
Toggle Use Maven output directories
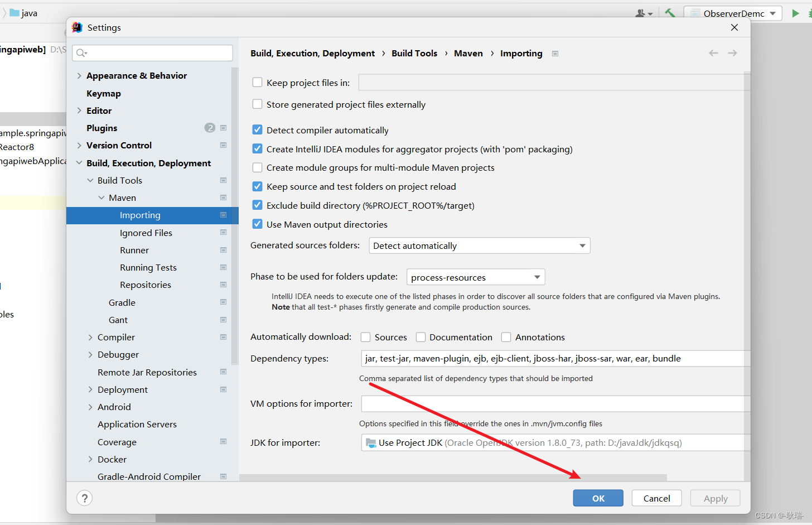[x=257, y=224]
